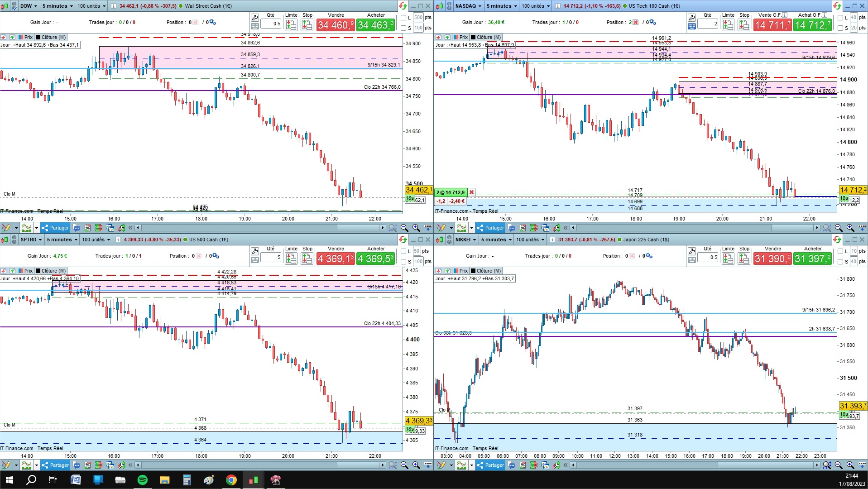Enable the S checkbox in DOW panel
Viewport: 868px width, 489px height.
403,28
